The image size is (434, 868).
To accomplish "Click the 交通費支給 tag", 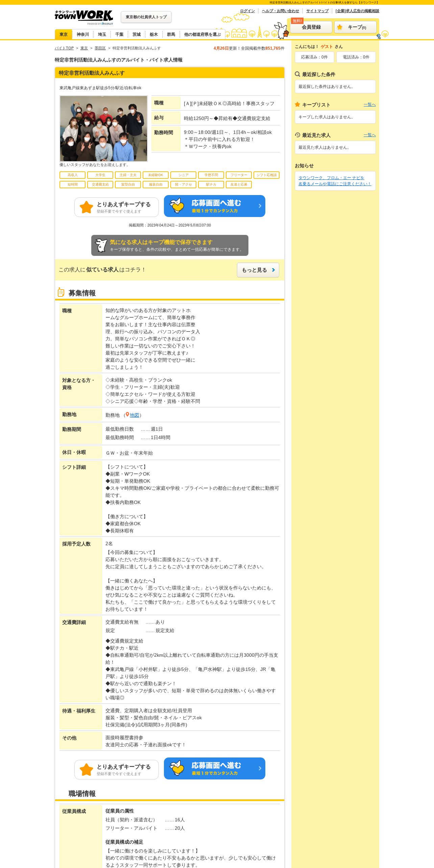I will 100,185.
